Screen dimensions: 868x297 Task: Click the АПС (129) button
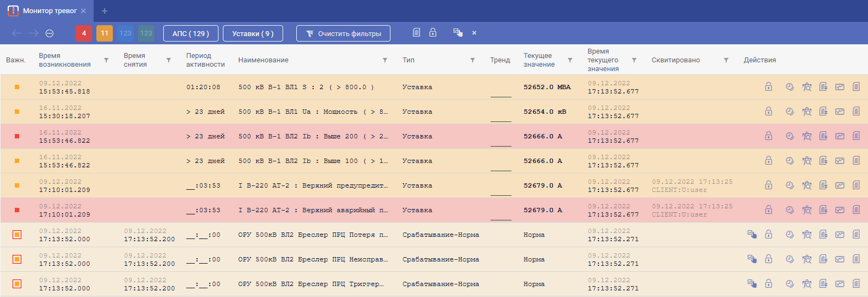(x=191, y=33)
